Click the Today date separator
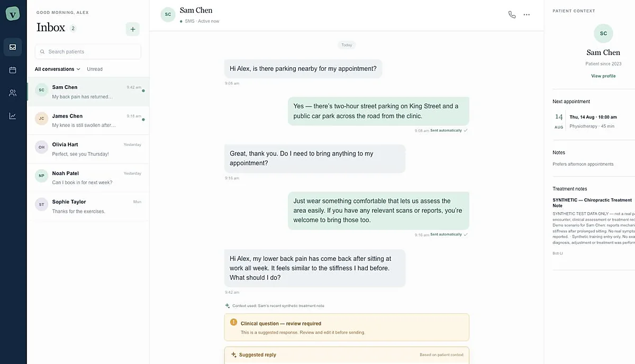 (347, 45)
